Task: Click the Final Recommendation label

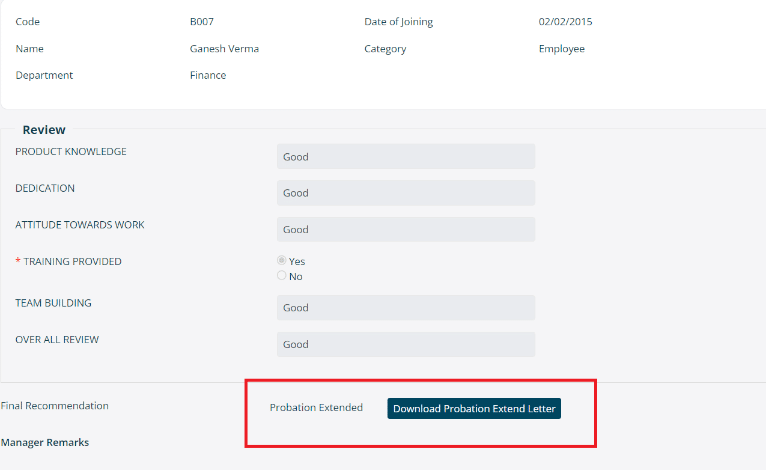Action: pos(55,406)
